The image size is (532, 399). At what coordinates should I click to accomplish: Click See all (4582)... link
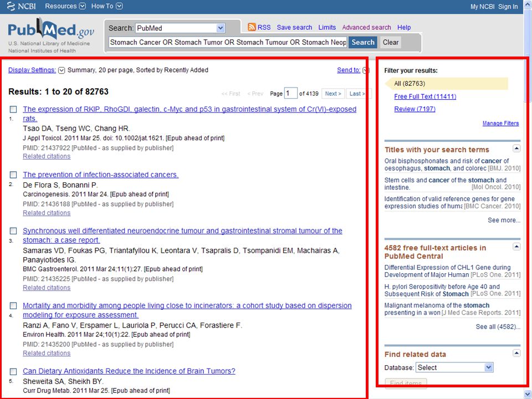point(498,327)
